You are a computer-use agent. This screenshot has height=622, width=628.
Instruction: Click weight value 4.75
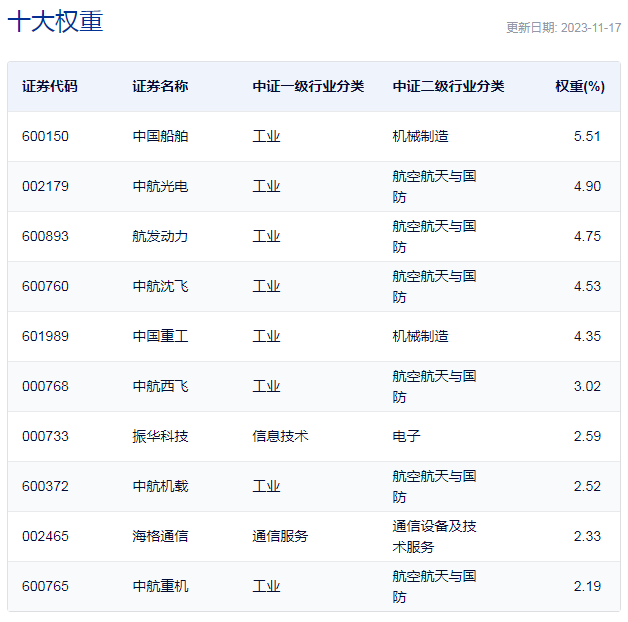(x=587, y=236)
